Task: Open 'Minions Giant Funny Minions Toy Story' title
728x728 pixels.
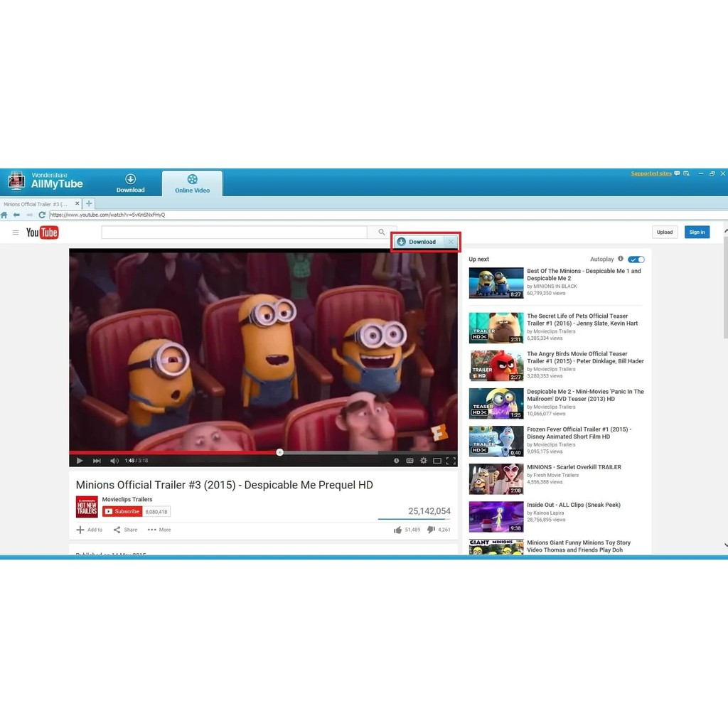Action: click(x=579, y=547)
